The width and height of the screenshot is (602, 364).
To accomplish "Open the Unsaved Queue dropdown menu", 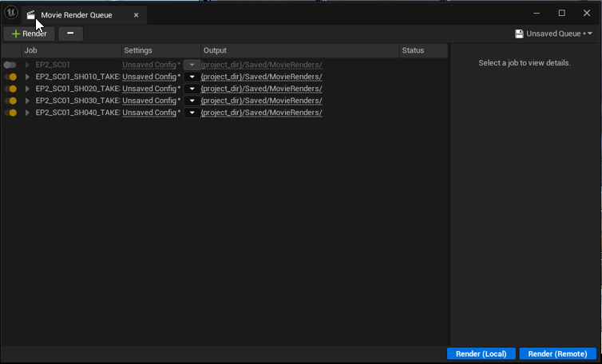I will (559, 34).
